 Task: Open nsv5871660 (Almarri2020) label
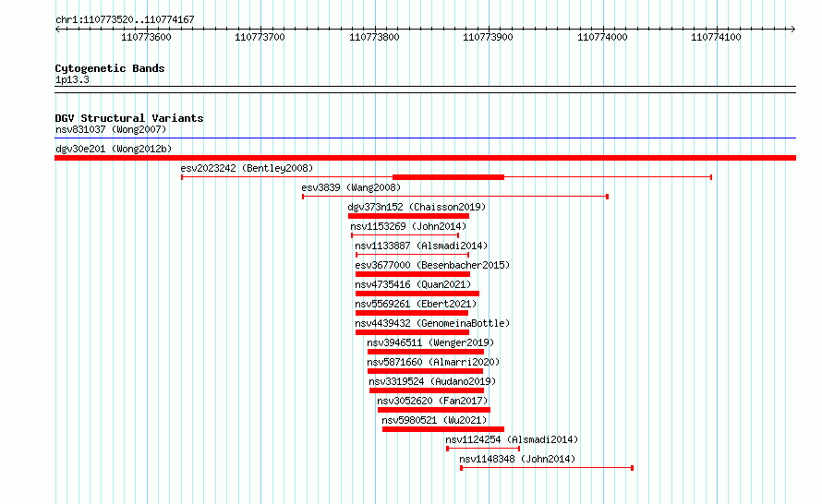tap(433, 362)
